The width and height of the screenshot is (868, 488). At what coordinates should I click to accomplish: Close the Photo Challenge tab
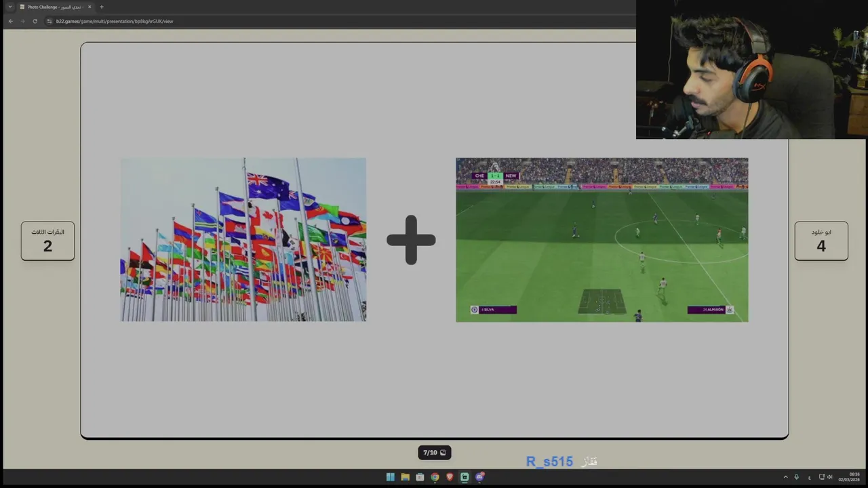coord(89,7)
